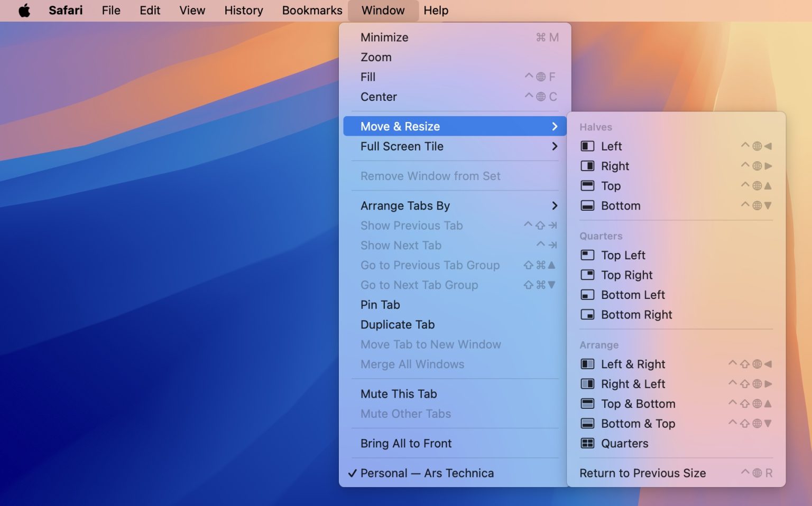Choose Mute This Tab

[x=399, y=394]
